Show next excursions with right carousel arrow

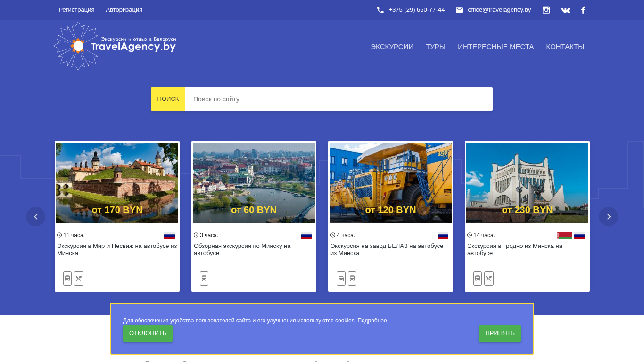click(608, 217)
